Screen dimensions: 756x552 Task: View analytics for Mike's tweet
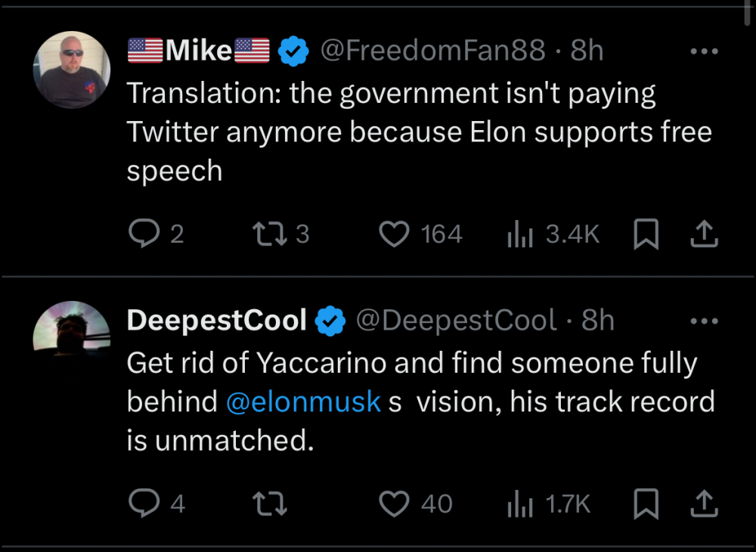(520, 234)
